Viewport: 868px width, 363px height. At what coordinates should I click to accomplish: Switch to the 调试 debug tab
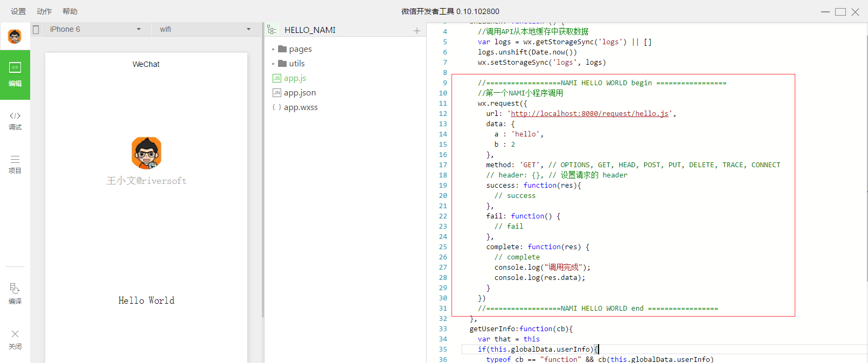[x=15, y=121]
